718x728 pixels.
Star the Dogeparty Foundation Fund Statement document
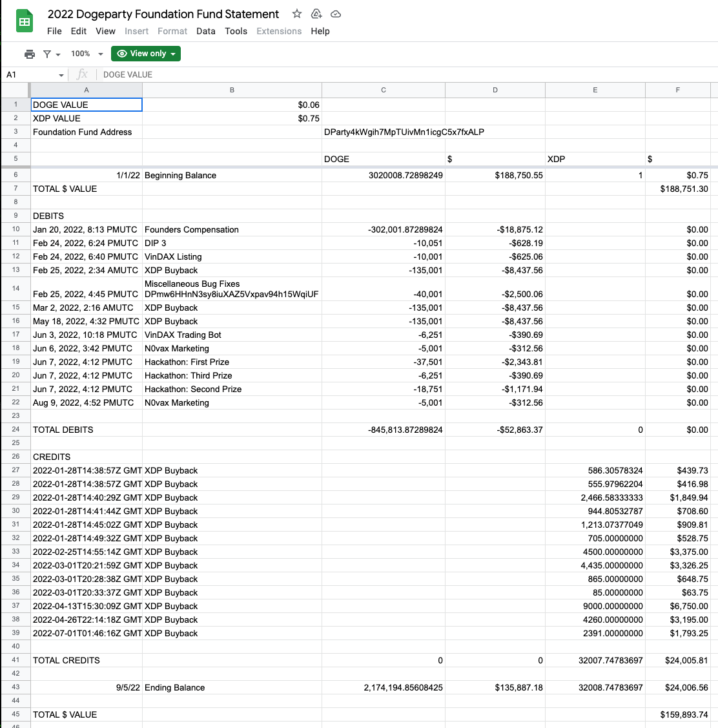point(297,14)
